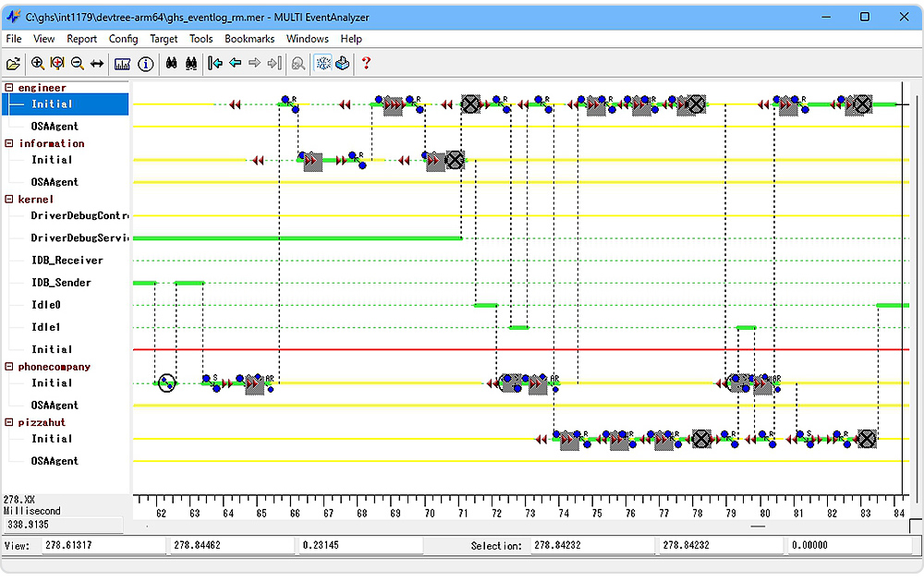The height and width of the screenshot is (581, 924).
Task: Click the View end field 278.84462
Action: pyautogui.click(x=232, y=546)
